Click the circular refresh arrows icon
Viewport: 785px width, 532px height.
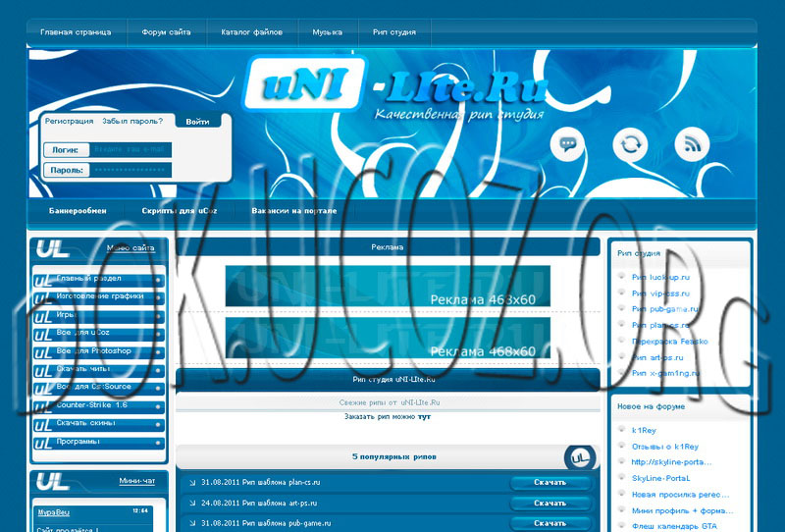click(x=630, y=145)
